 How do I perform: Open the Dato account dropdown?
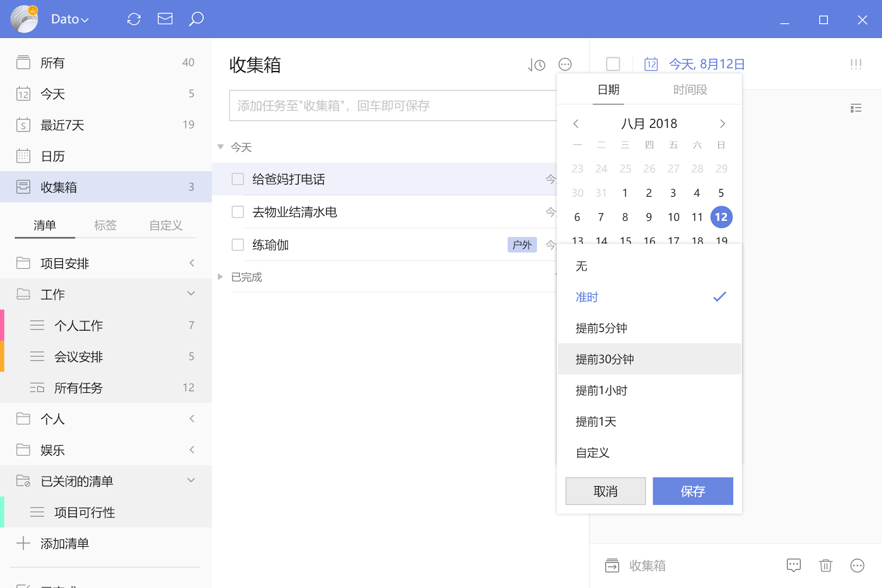[x=70, y=19]
